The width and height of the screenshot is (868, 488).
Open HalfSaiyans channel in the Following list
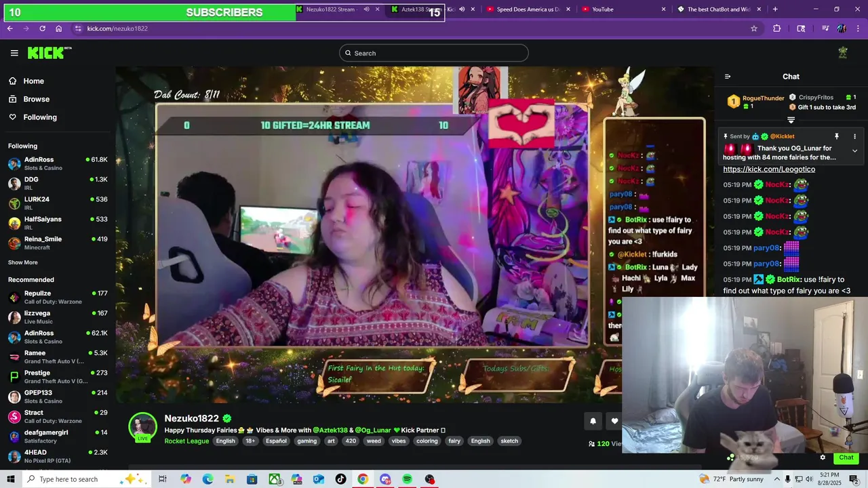(58, 223)
